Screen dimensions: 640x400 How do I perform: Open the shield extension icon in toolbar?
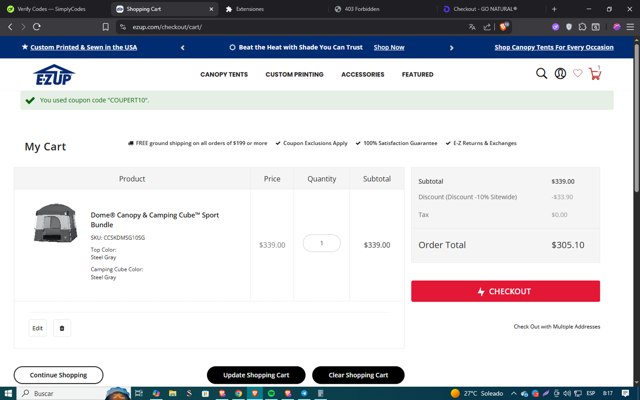(569, 27)
